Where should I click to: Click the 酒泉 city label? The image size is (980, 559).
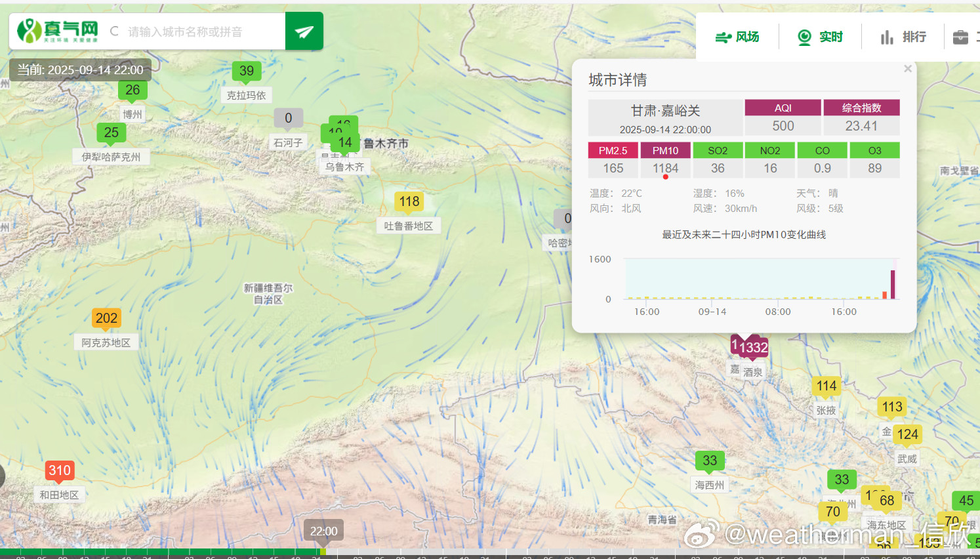coord(753,372)
